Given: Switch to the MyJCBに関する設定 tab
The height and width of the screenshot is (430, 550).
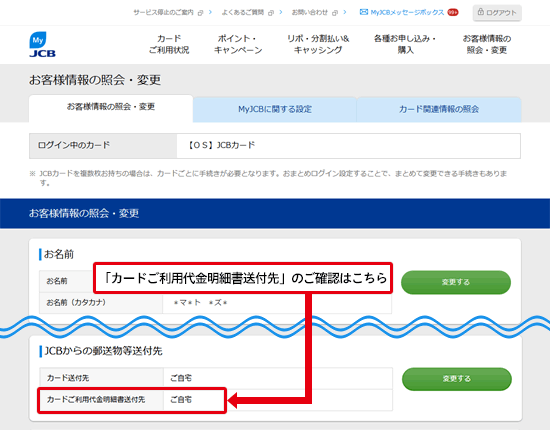Looking at the screenshot, I should coord(275,109).
